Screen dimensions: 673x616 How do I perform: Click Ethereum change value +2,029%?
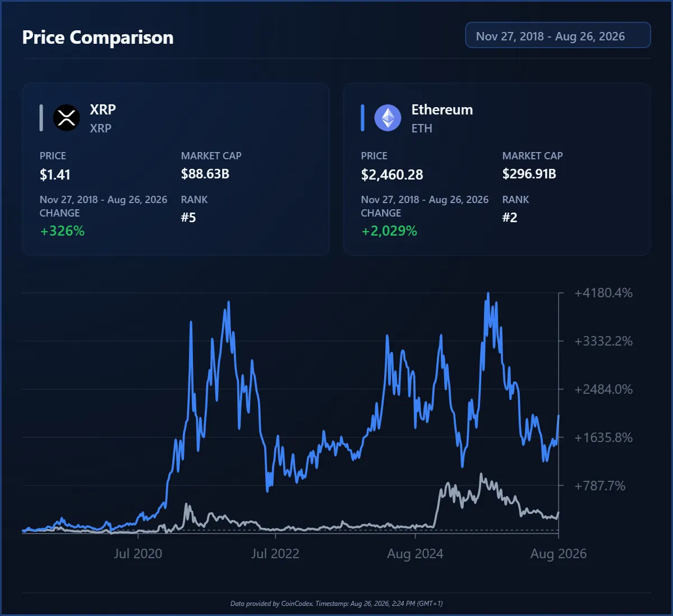[389, 231]
